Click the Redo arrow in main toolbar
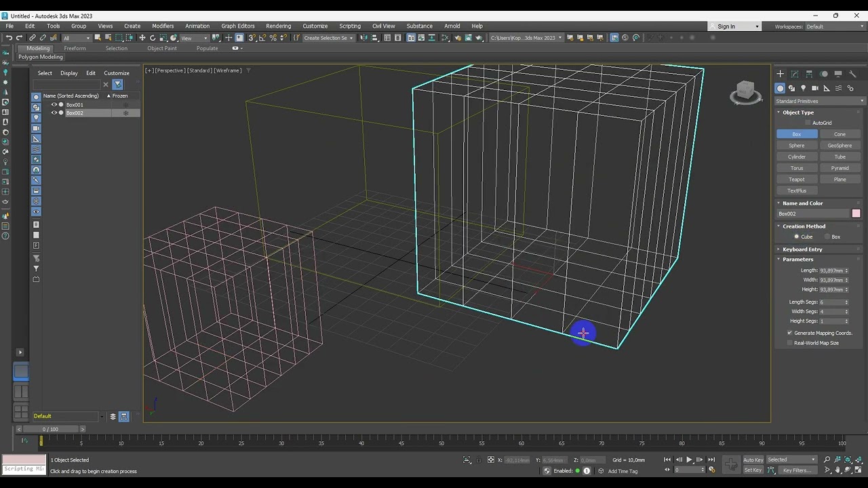 pyautogui.click(x=19, y=38)
